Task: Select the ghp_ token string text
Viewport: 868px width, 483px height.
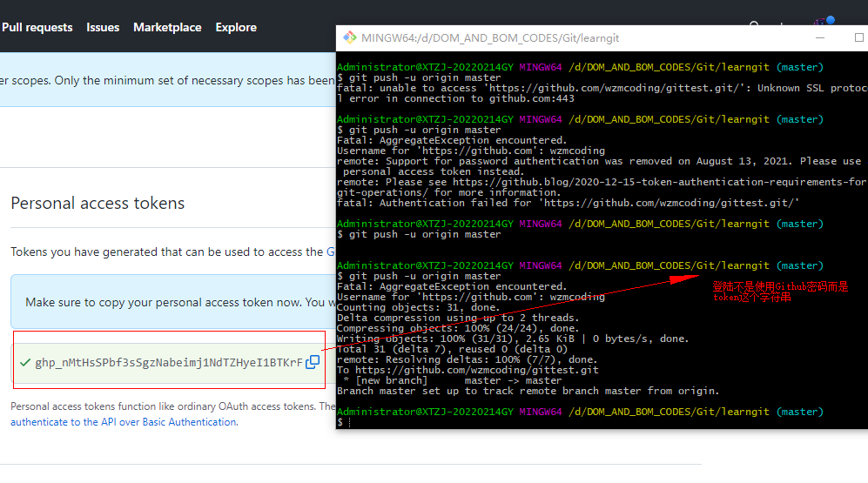Action: click(x=169, y=363)
